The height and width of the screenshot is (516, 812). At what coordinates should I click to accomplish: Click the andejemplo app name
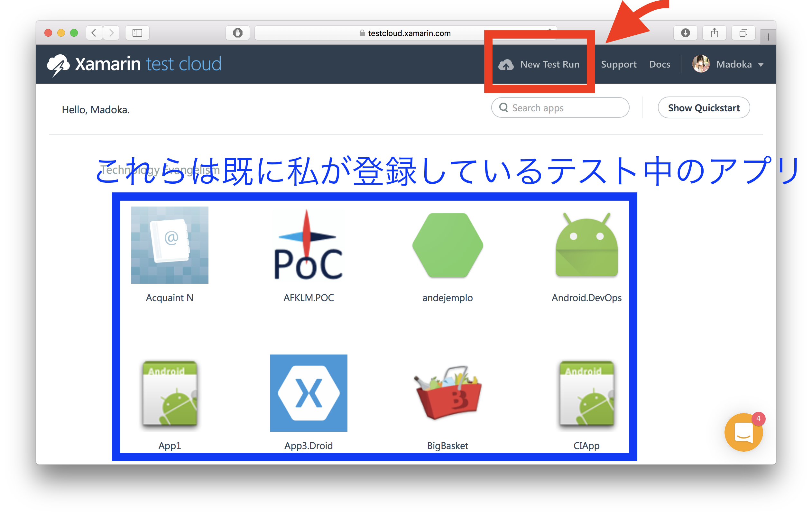tap(448, 298)
